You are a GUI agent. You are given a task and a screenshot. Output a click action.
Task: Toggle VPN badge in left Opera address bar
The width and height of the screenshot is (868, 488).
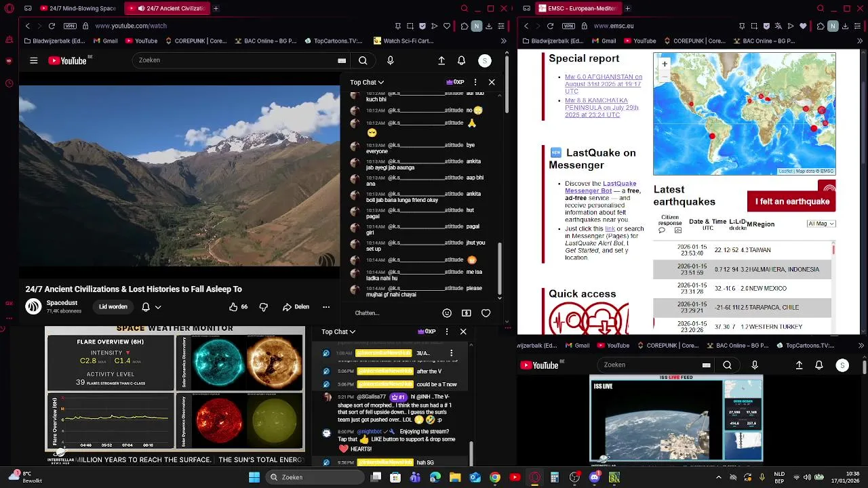70,26
